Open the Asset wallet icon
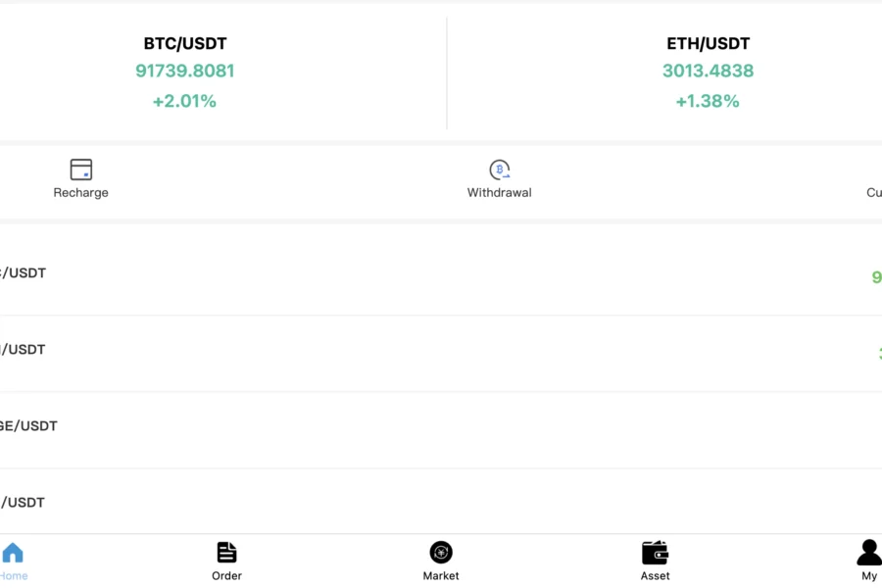Screen dimensions: 882x588 point(655,553)
